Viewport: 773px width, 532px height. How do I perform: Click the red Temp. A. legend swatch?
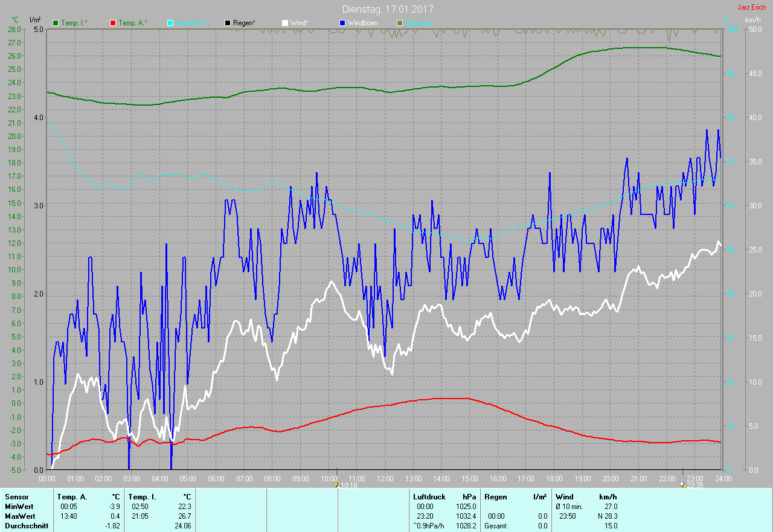point(113,23)
